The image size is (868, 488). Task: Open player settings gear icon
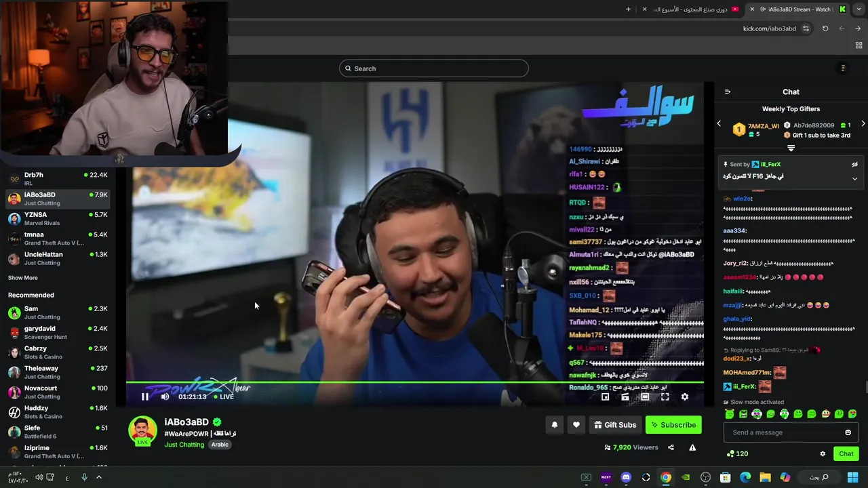coord(685,397)
